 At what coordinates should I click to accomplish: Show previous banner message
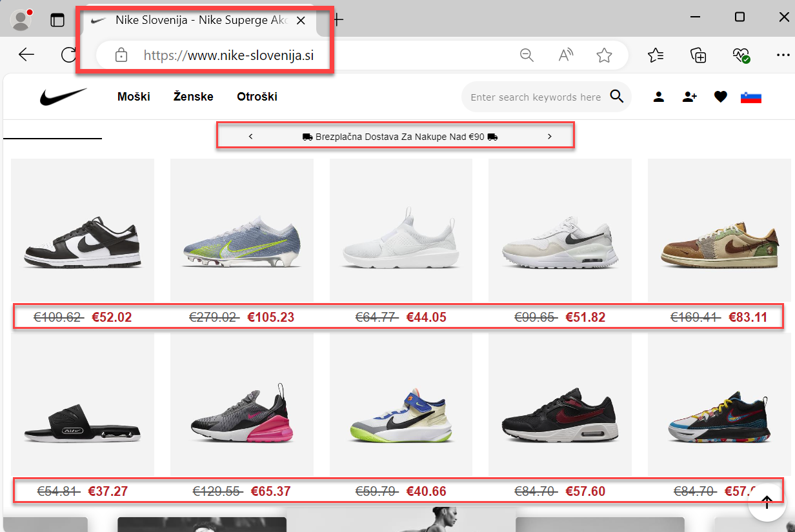[250, 136]
